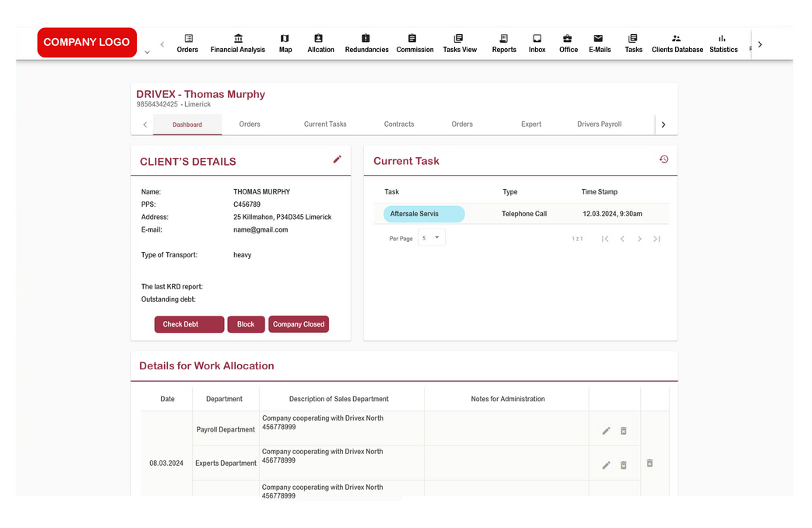Delete the Payroll Department row
Viewport: 812px width, 528px height.
(x=623, y=431)
